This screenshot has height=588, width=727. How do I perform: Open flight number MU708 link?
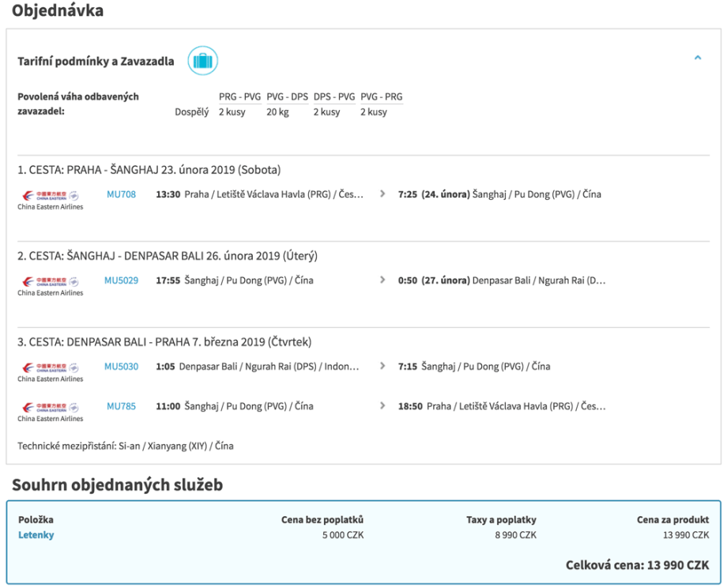click(121, 194)
